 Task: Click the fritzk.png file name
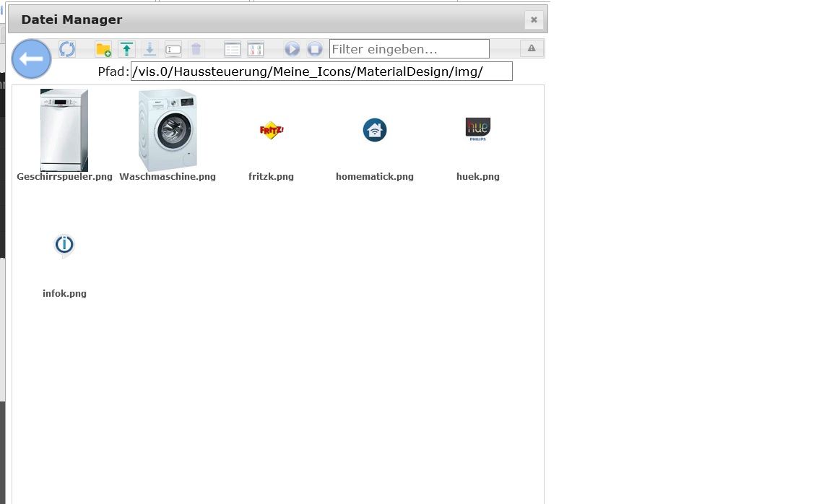[x=271, y=177]
